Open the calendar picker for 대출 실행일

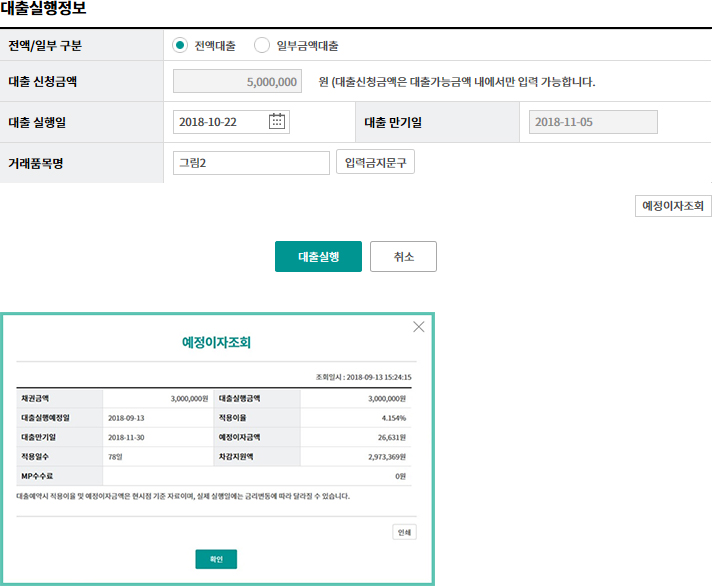tap(277, 122)
